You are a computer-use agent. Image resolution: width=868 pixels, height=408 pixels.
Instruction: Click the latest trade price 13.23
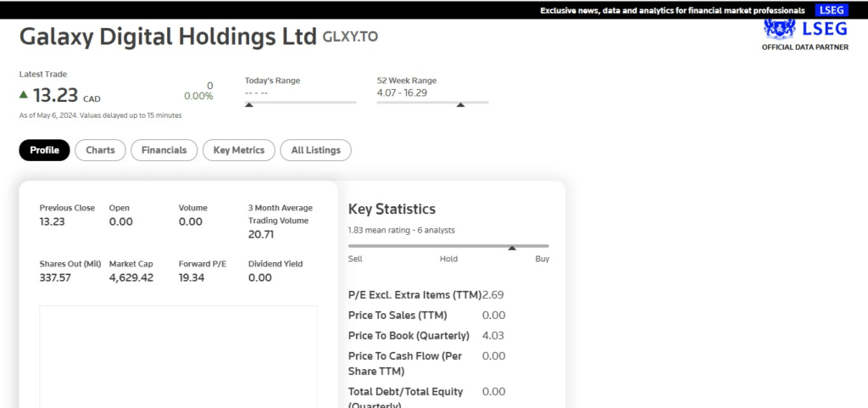55,95
